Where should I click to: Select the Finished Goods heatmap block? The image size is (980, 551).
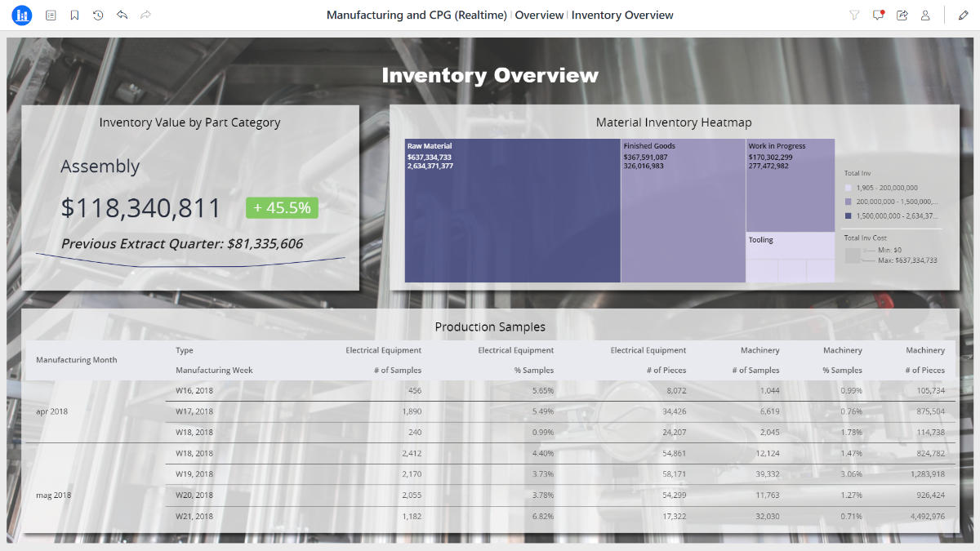click(x=684, y=211)
